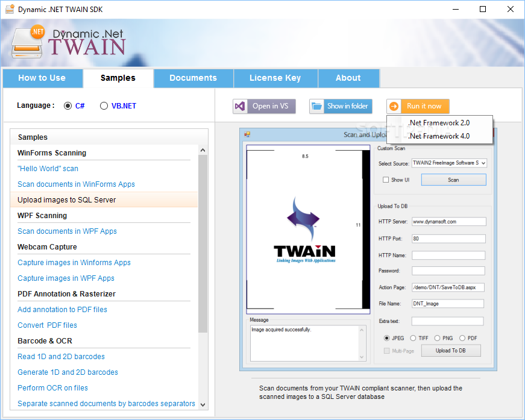Image resolution: width=525 pixels, height=420 pixels.
Task: Click the samples list scroll up arrow
Action: point(203,150)
